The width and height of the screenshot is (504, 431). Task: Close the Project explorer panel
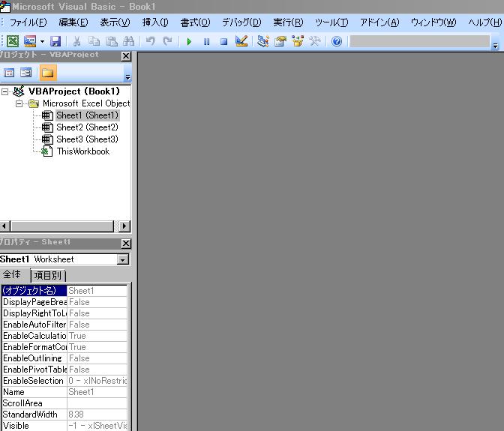(126, 56)
